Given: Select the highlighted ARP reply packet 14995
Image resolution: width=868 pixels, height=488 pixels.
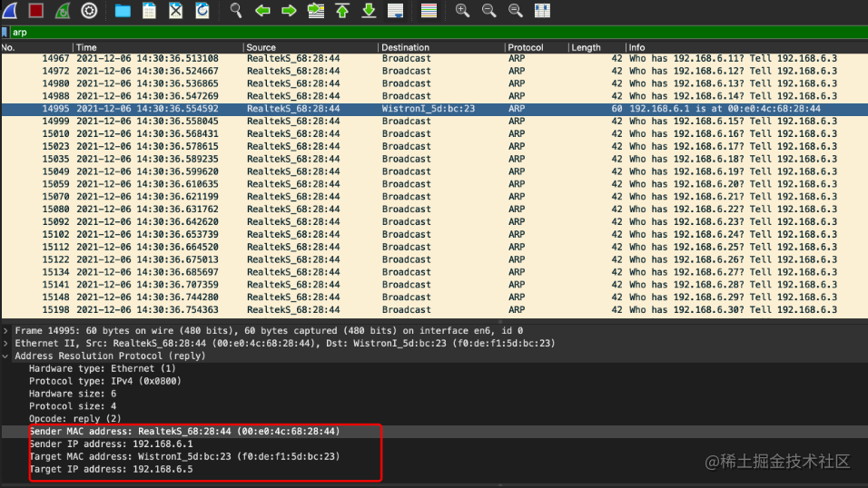Looking at the screenshot, I should click(x=434, y=109).
